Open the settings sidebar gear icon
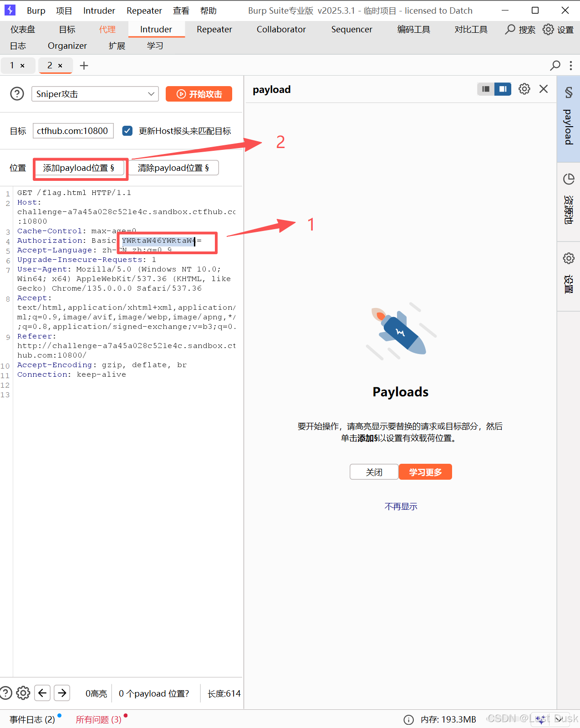The image size is (580, 728). coord(569,258)
